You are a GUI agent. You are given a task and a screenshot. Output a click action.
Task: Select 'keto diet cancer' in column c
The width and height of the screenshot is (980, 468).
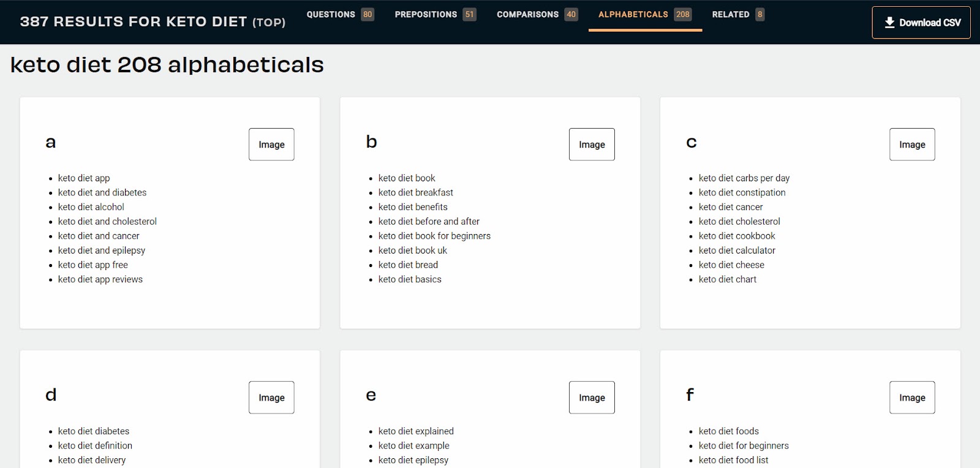click(x=731, y=207)
